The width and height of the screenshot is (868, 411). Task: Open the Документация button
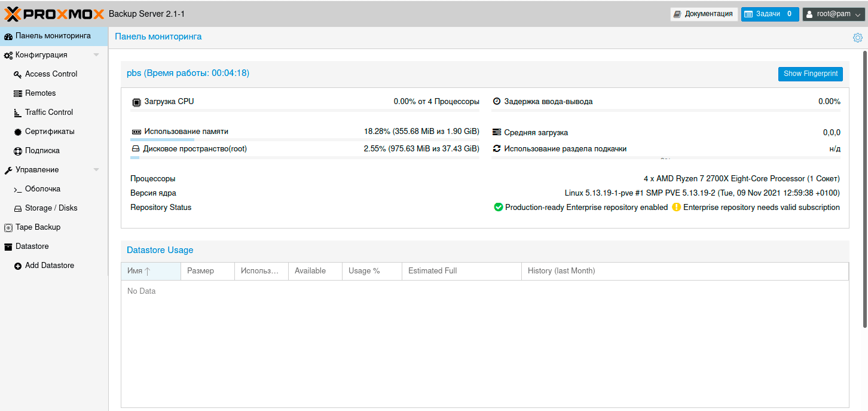tap(703, 14)
